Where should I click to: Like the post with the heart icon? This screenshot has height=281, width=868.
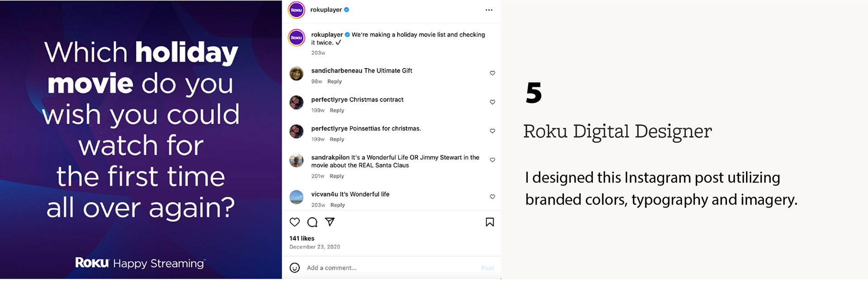coord(295,222)
